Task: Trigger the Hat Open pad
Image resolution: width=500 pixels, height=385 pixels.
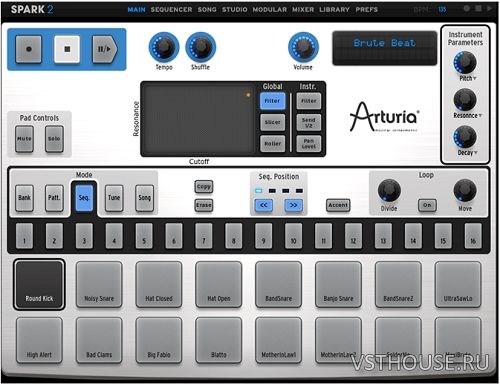Action: 219,284
